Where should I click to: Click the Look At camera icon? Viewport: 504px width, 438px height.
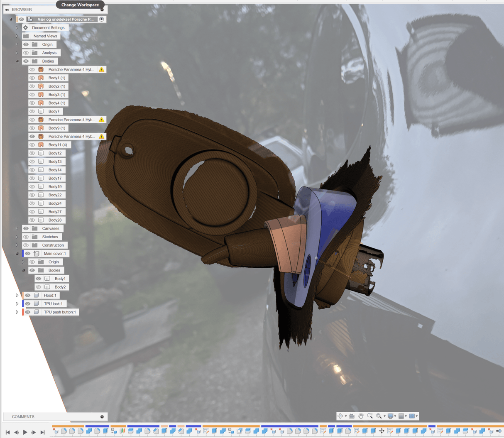coord(352,416)
